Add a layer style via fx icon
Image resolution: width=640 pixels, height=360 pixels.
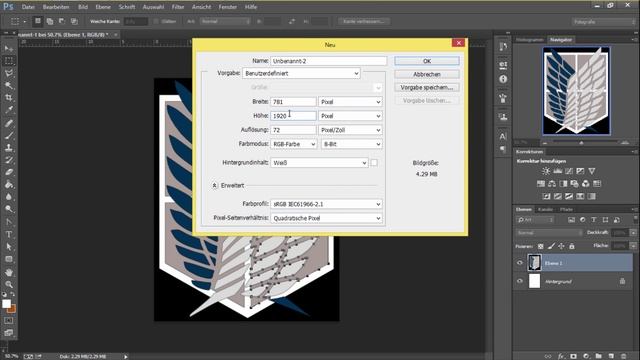561,356
